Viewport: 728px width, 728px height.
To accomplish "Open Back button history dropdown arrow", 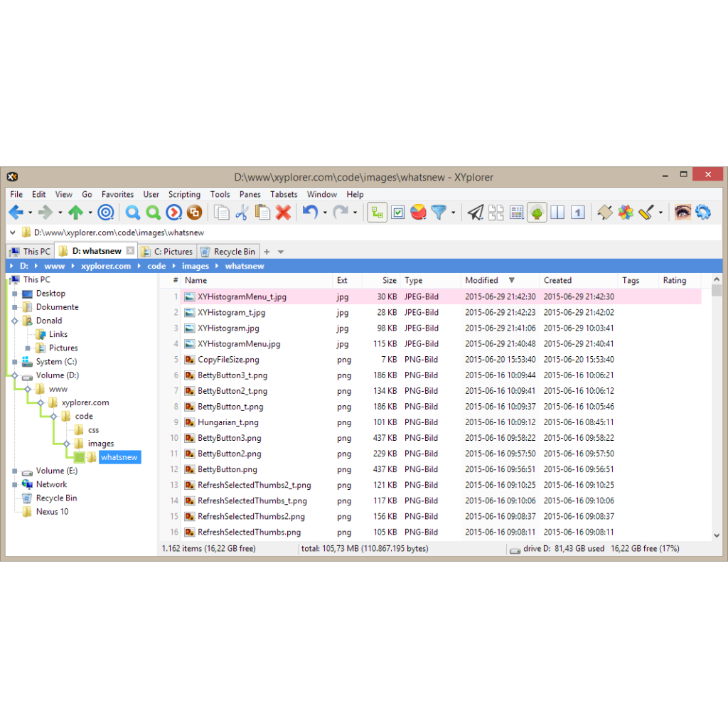I will 30,213.
